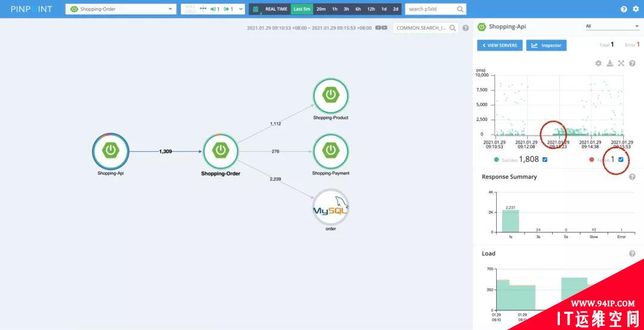Click the Shopping-Order label under node
Screen dimensions: 644x330
click(221, 173)
